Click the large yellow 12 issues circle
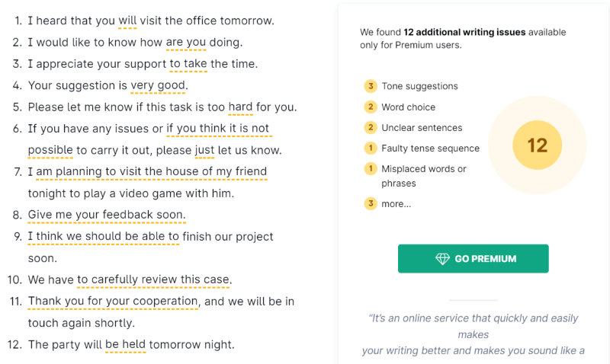Image resolution: width=610 pixels, height=364 pixels. coord(538,145)
